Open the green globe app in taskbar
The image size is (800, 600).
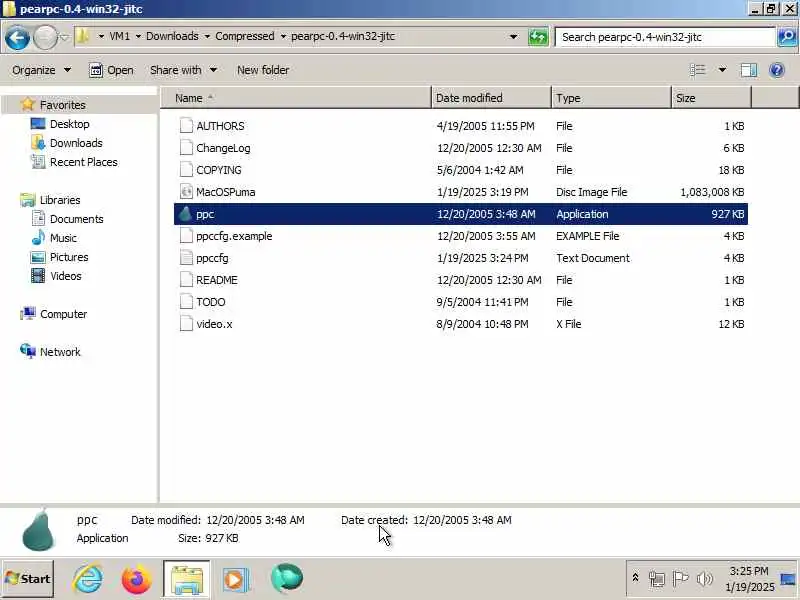pyautogui.click(x=287, y=579)
